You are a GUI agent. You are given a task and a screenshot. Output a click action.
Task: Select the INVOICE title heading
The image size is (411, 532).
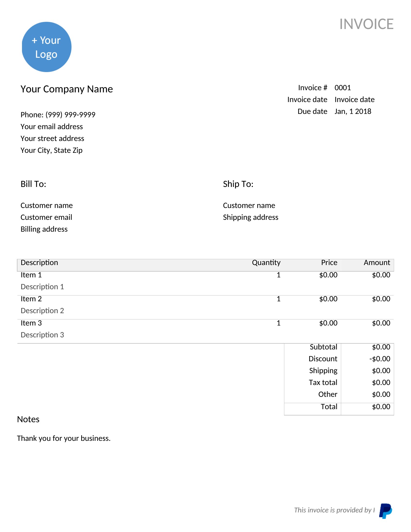(366, 24)
